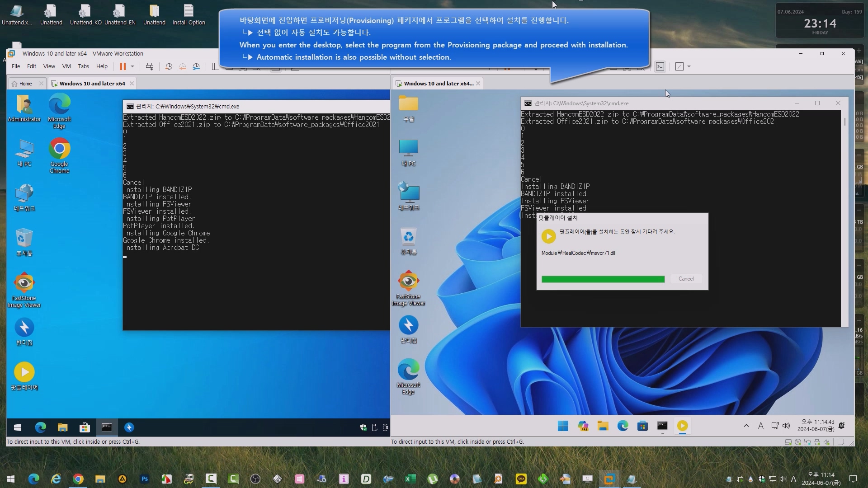This screenshot has height=488, width=868.
Task: Select FastStone Image Viewer on right VM desktop
Action: (409, 288)
